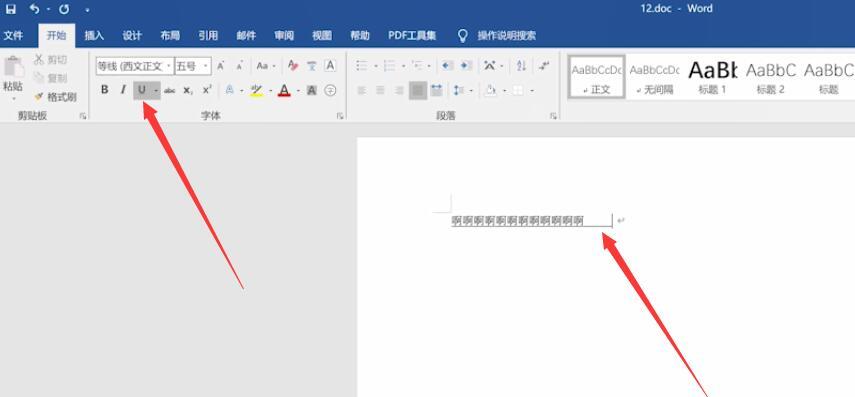Click the center alignment icon
The height and width of the screenshot is (397, 855).
[x=380, y=90]
